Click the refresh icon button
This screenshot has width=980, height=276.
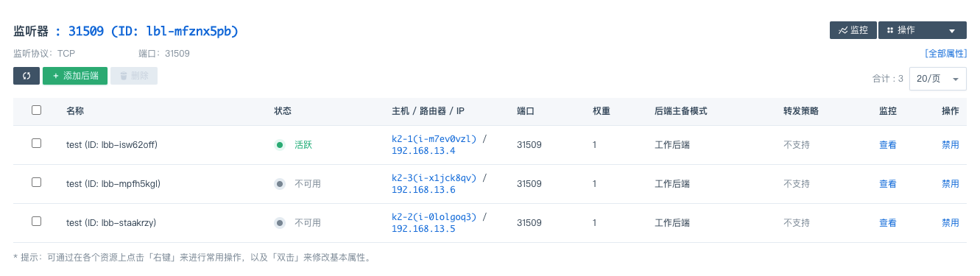coord(27,76)
